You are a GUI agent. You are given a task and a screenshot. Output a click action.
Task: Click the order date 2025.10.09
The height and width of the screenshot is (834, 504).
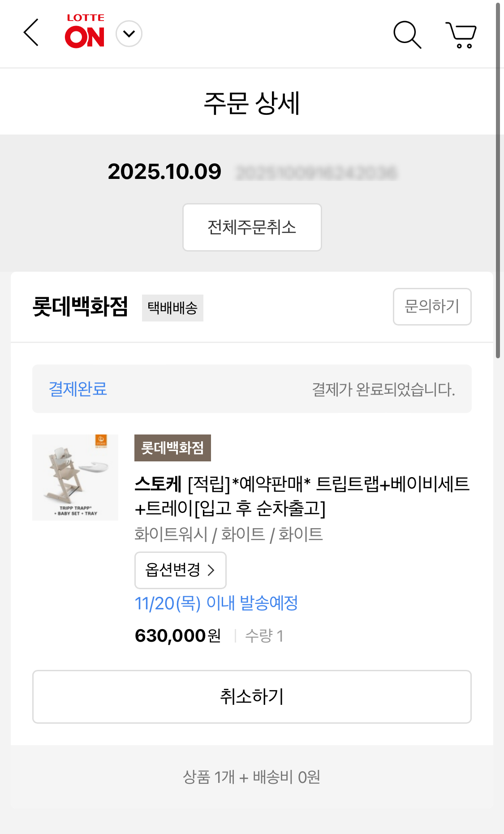coord(164,172)
